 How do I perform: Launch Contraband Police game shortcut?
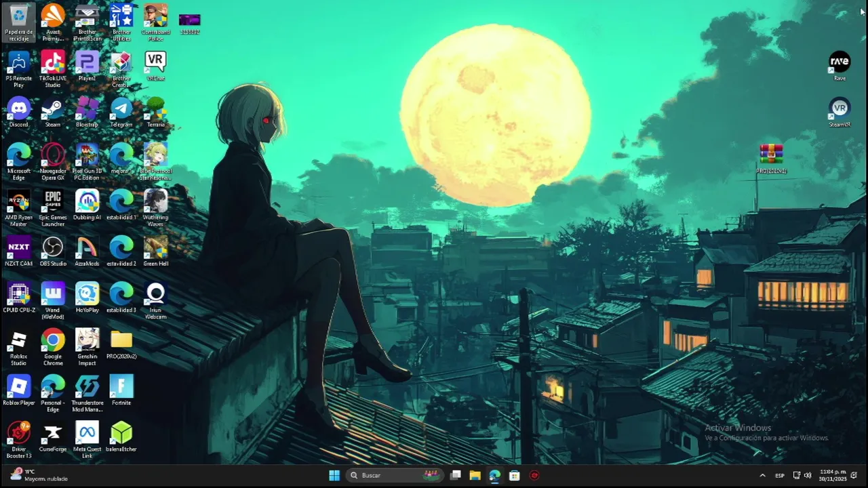(155, 22)
